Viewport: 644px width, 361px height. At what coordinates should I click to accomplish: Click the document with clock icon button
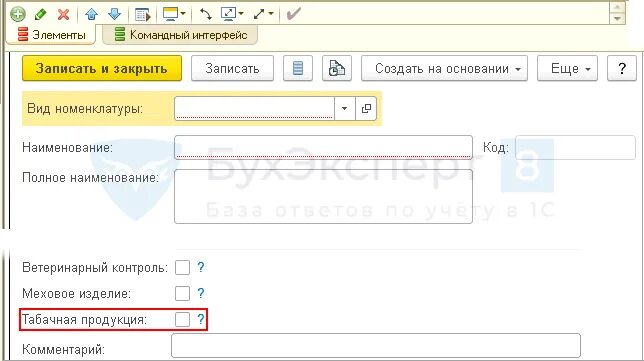click(337, 68)
